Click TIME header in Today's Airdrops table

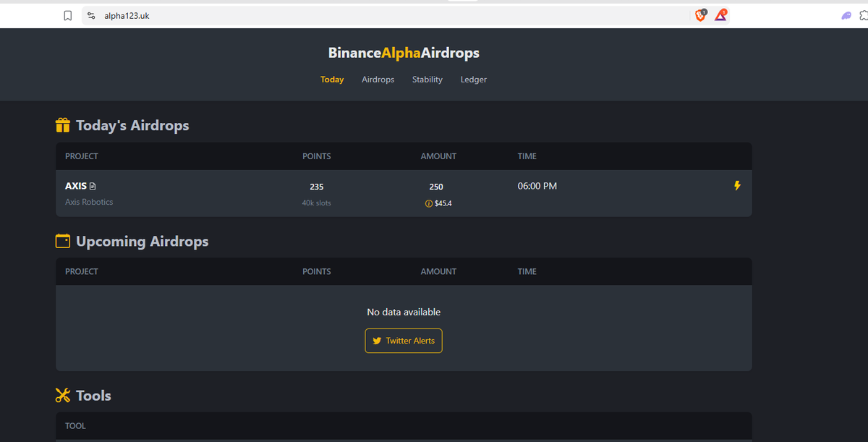pos(527,156)
